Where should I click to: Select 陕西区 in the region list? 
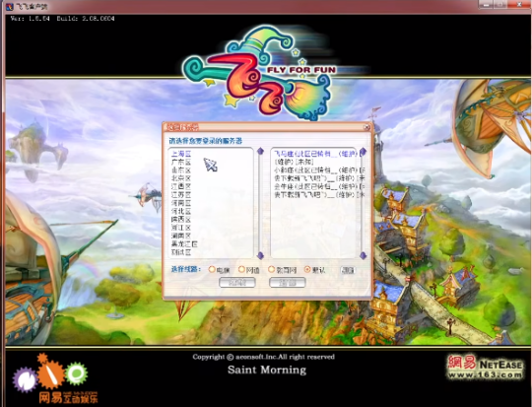[x=181, y=220]
